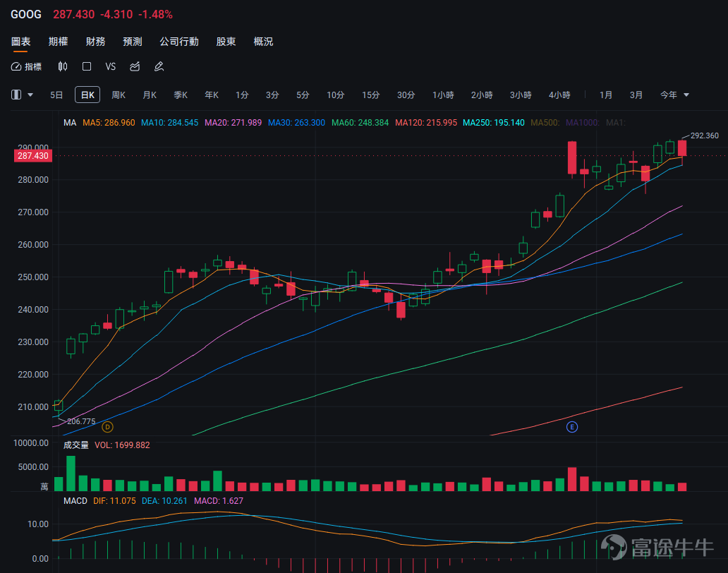Open the VS compare tool
Image resolution: width=728 pixels, height=573 pixels.
111,67
